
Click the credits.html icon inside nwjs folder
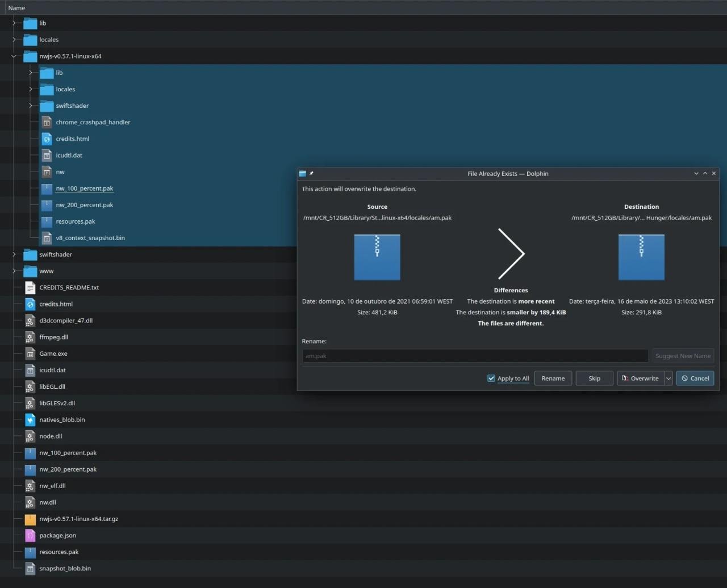pos(47,139)
